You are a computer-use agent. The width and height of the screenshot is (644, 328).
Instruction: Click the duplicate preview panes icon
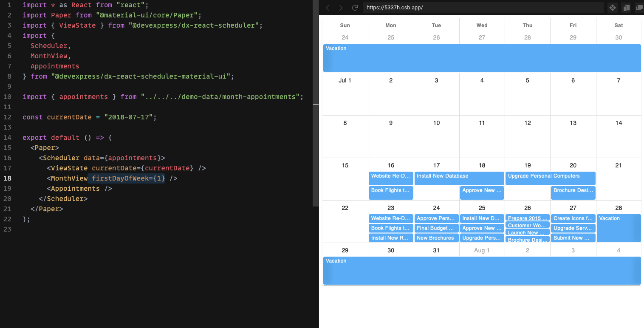626,7
